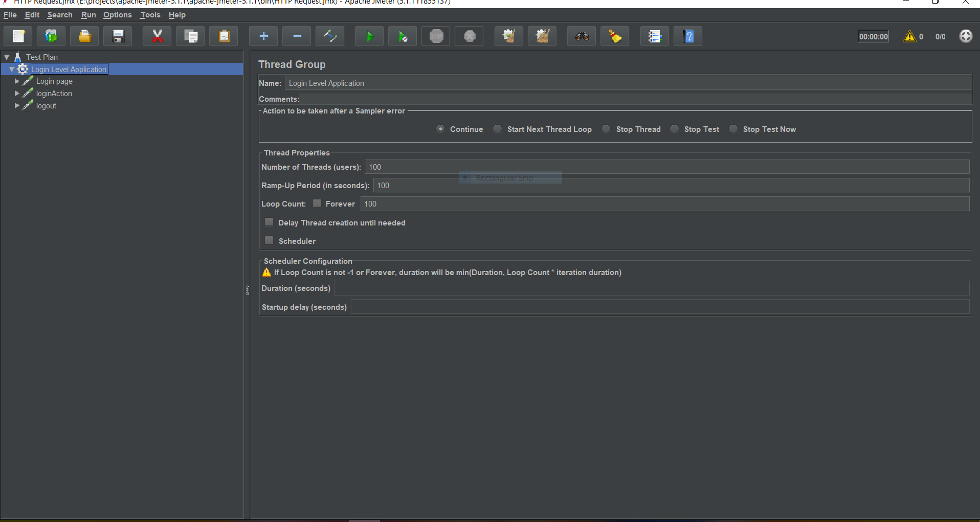Screen dimensions: 980x522
Task: Click the Clear All broom icon
Action: coord(614,36)
